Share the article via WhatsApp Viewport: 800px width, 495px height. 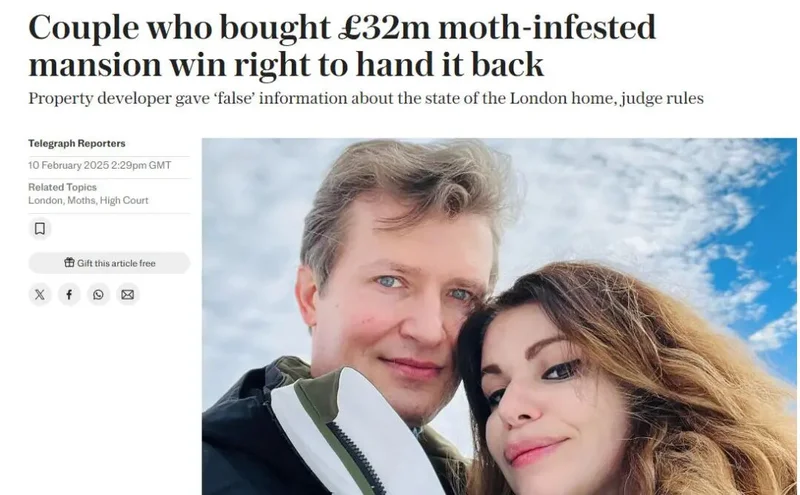(x=98, y=294)
